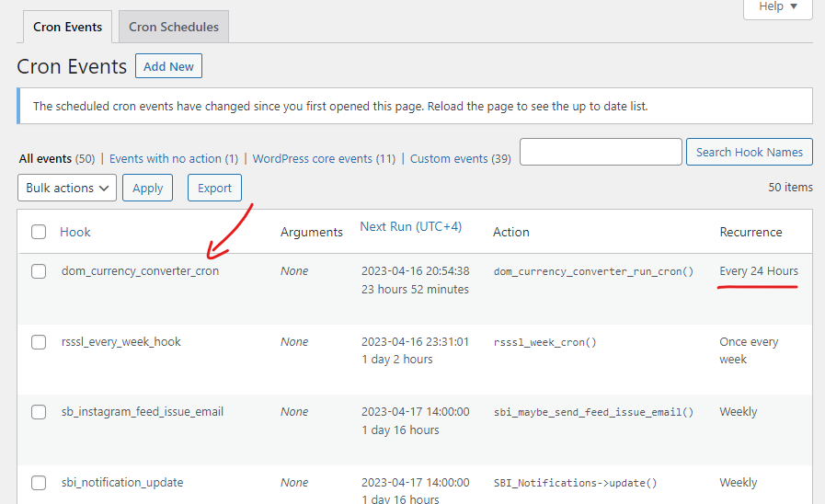Screen dimensions: 825x504
Task: Click SBI_Notifications->update() action text
Action: (575, 483)
